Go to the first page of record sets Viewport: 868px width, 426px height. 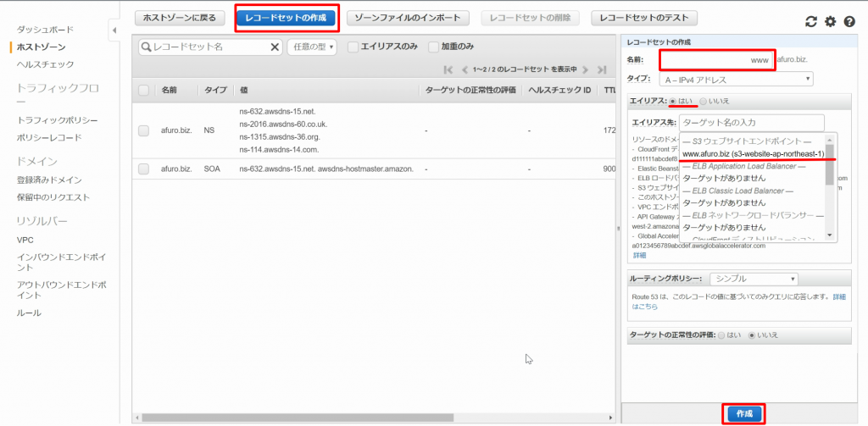(x=449, y=69)
